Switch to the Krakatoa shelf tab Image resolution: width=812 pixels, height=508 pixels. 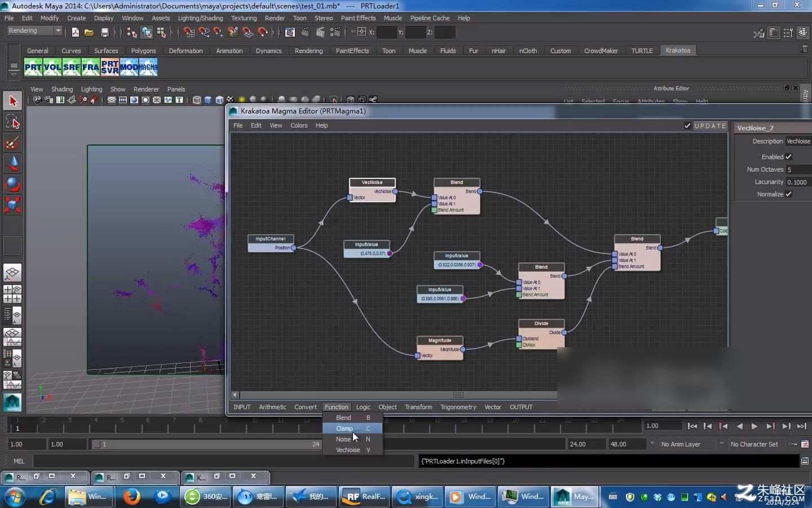click(677, 50)
